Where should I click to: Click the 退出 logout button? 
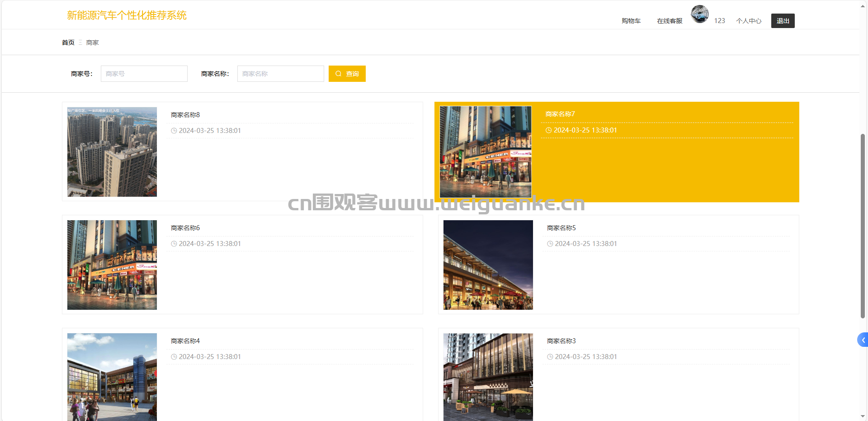pos(783,21)
